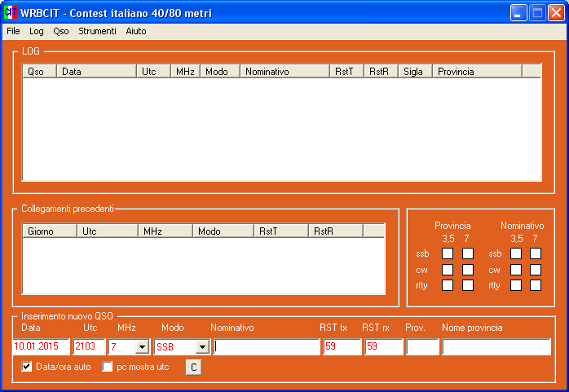Click the LOG RstR column header
This screenshot has width=569, height=392.
381,71
